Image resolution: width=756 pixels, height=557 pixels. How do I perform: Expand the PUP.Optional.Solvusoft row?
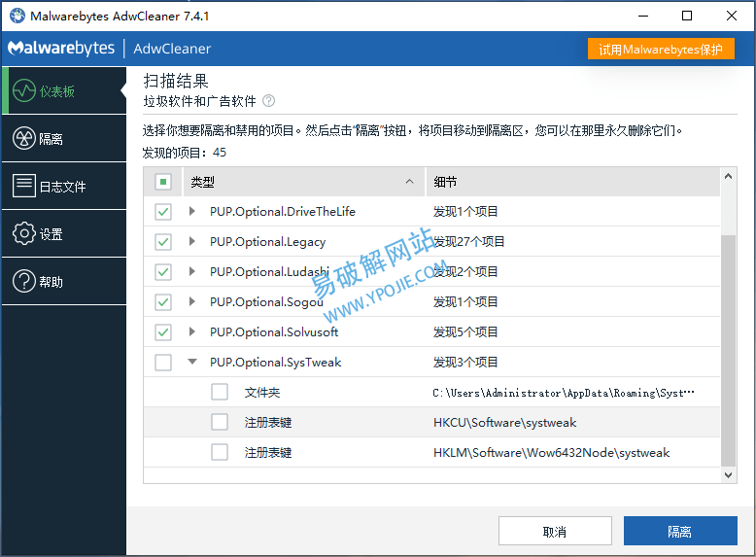191,331
